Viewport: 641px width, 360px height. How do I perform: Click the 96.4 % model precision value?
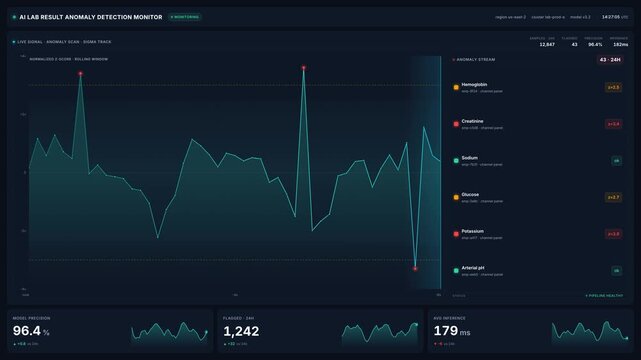[31, 331]
